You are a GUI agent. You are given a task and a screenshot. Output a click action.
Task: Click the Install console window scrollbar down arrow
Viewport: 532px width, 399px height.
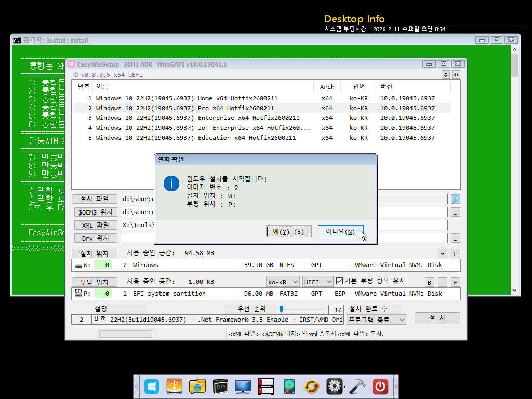point(515,290)
